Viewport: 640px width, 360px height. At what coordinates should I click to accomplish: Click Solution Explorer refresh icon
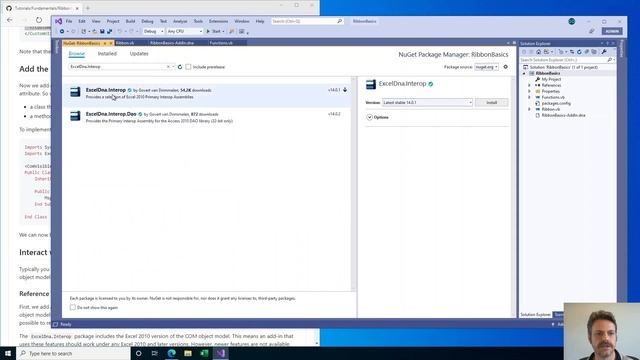(x=579, y=52)
